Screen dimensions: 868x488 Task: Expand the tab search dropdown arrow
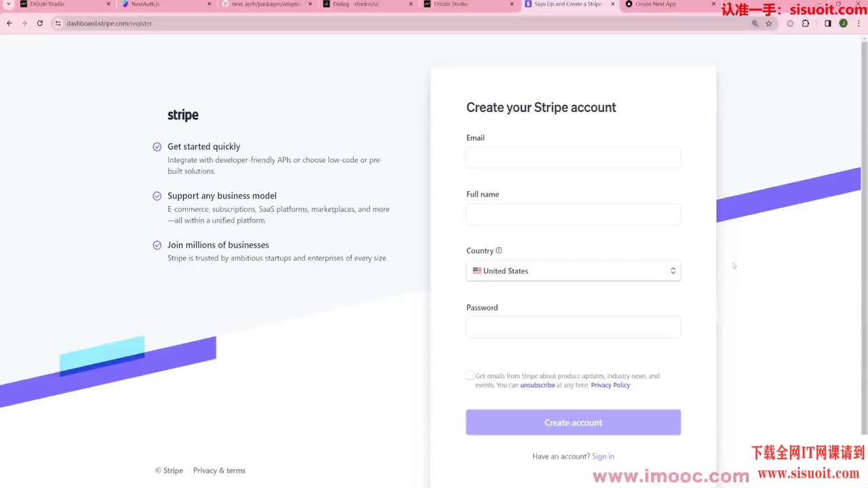coord(8,4)
